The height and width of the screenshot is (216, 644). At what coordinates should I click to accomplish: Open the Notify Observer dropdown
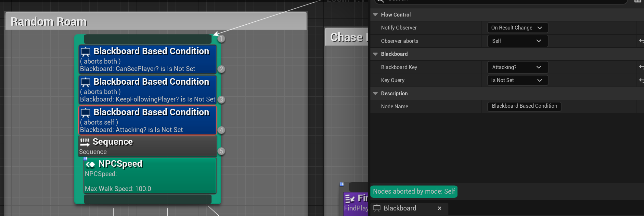click(517, 28)
